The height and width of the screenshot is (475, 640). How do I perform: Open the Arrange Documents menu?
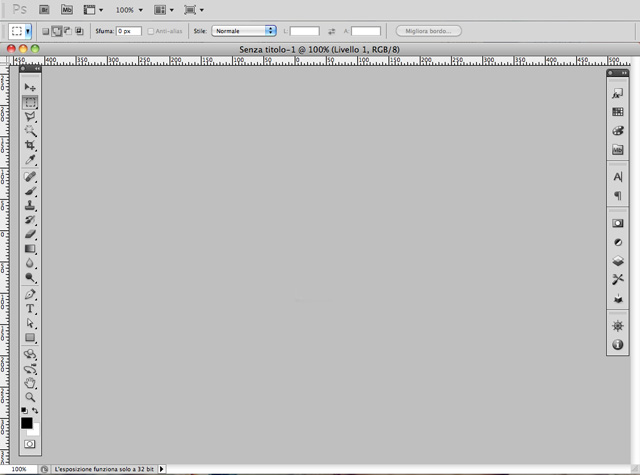(162, 9)
